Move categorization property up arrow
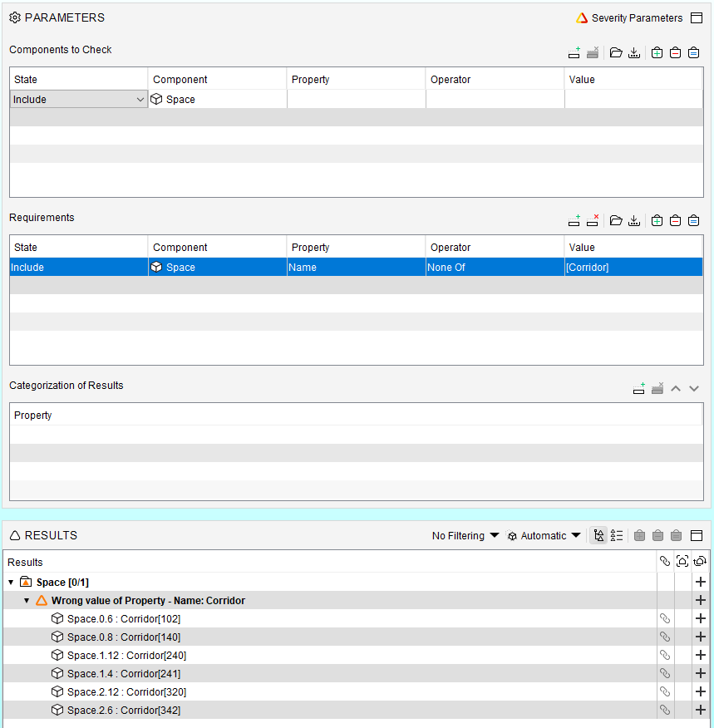714x728 pixels. [x=676, y=389]
